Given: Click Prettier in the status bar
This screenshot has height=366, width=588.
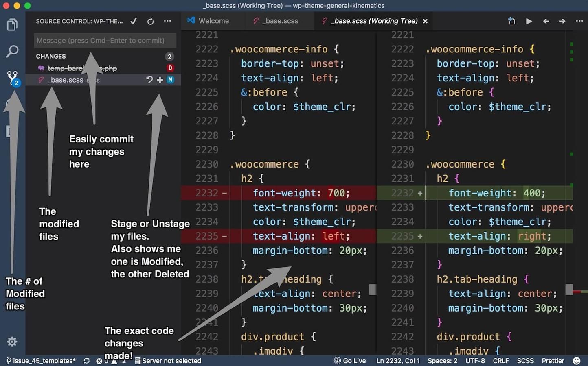Looking at the screenshot, I should [553, 361].
